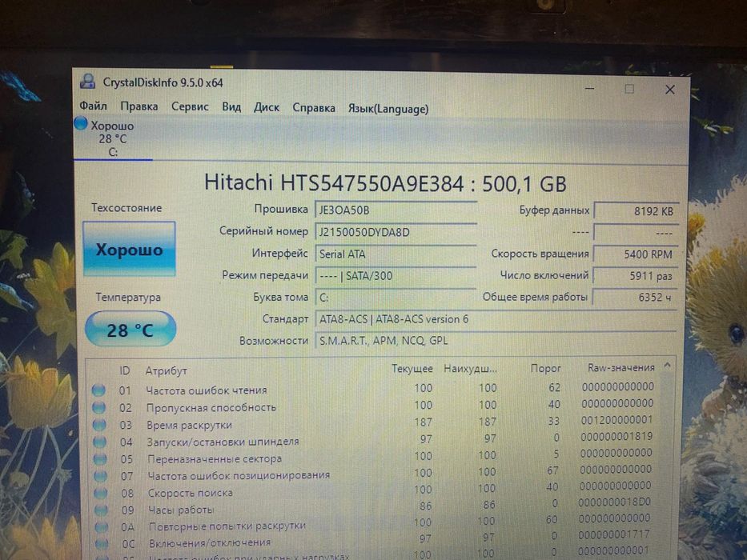Select row Часы работы
The image size is (747, 560).
374,506
